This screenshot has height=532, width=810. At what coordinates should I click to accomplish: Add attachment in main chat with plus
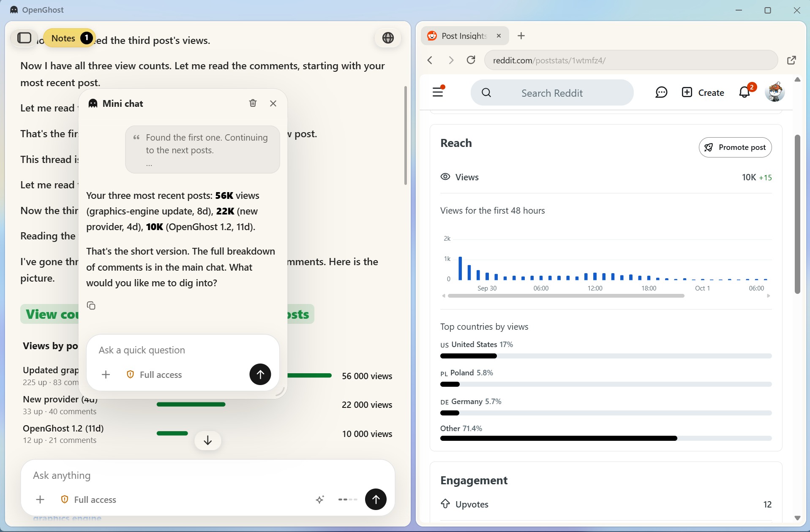coord(40,499)
